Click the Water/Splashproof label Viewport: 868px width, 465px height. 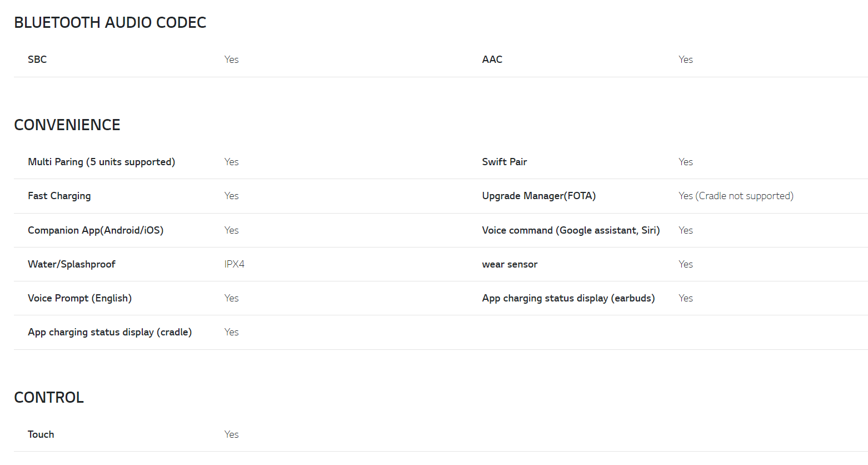coord(72,264)
